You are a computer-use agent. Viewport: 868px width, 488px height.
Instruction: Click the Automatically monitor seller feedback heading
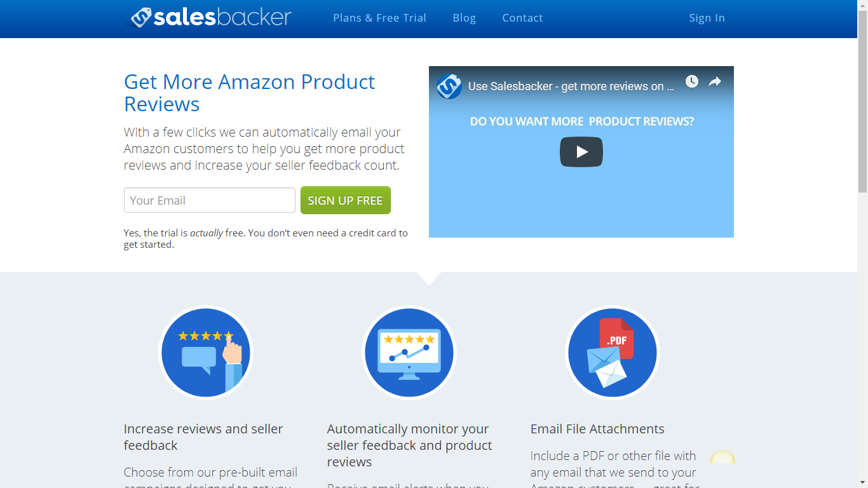(x=410, y=445)
